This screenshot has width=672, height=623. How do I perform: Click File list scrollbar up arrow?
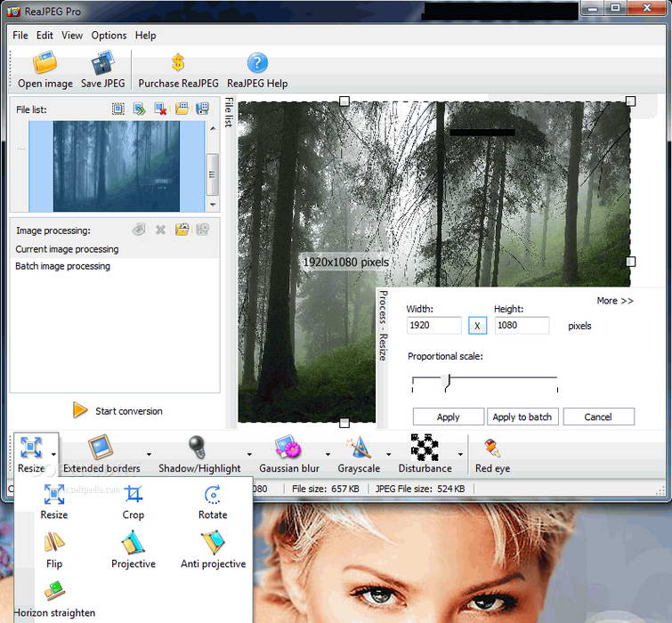point(213,128)
